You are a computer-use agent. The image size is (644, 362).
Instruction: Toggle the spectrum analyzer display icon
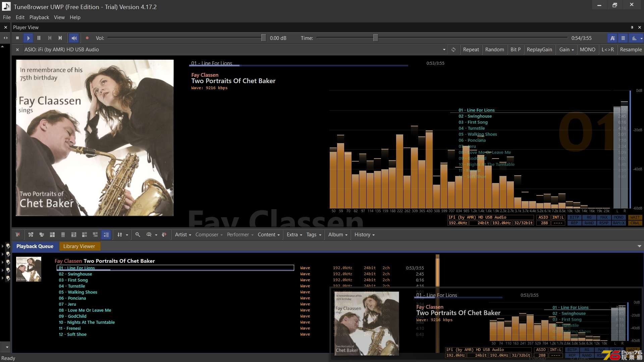pyautogui.click(x=634, y=38)
